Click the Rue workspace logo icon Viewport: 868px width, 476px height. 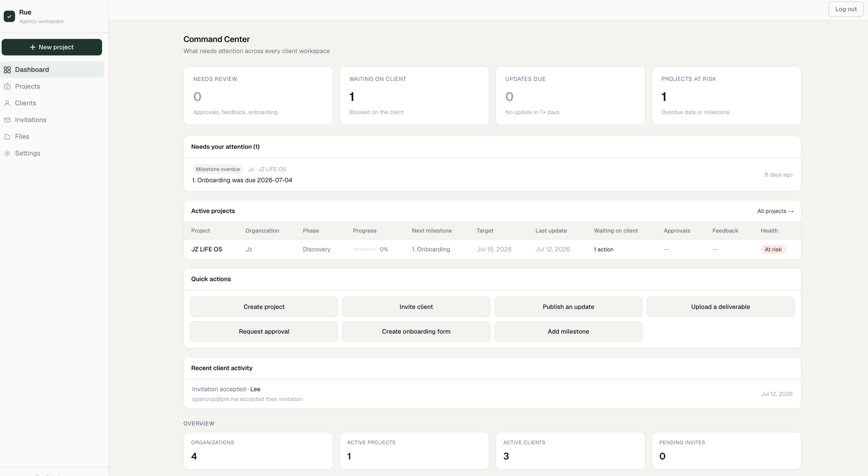[x=9, y=16]
